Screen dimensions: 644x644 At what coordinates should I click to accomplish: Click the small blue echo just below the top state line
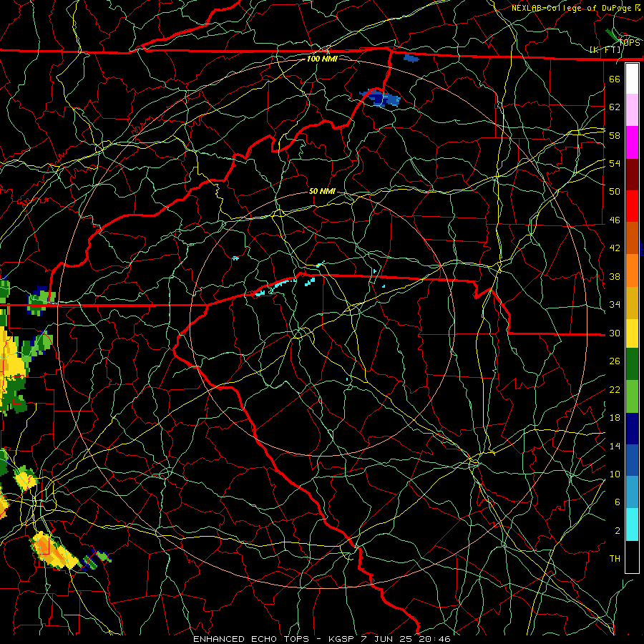(x=411, y=59)
